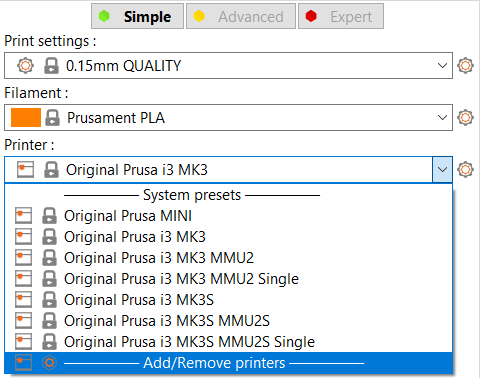Click the lock icon beside 0.15mm QUALITY
This screenshot has height=378, width=481.
(51, 66)
